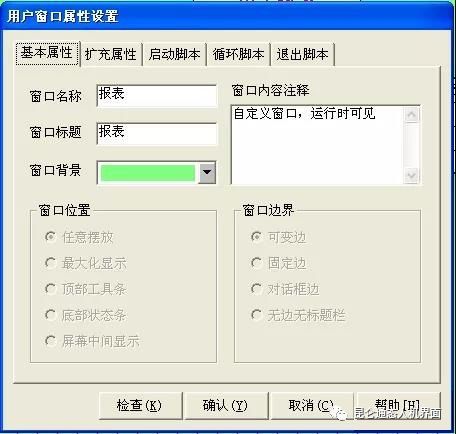The height and width of the screenshot is (434, 456).
Task: Select the 顶部工具条 radio option
Action: coord(50,289)
